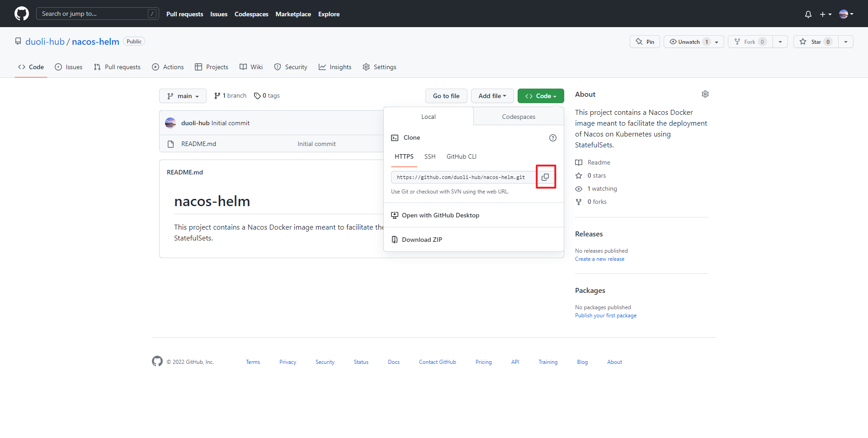This screenshot has height=438, width=868.
Task: Select the SSH clone tab
Action: point(429,156)
